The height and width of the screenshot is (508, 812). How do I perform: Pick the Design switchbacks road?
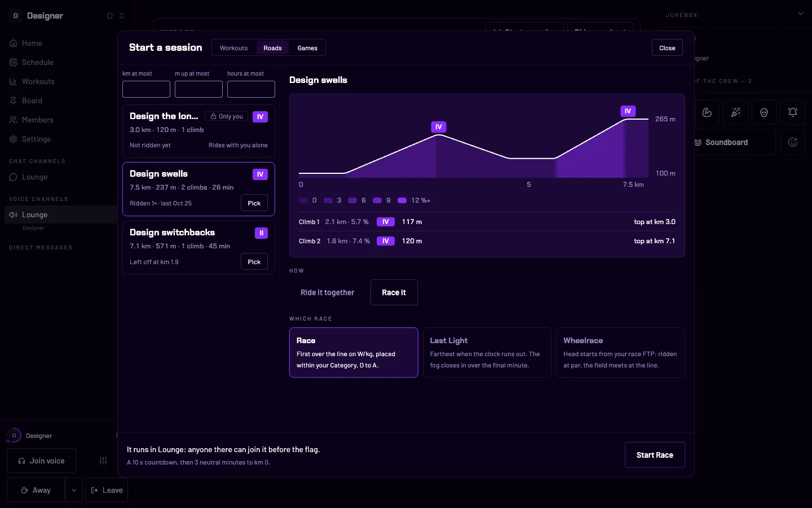point(254,262)
